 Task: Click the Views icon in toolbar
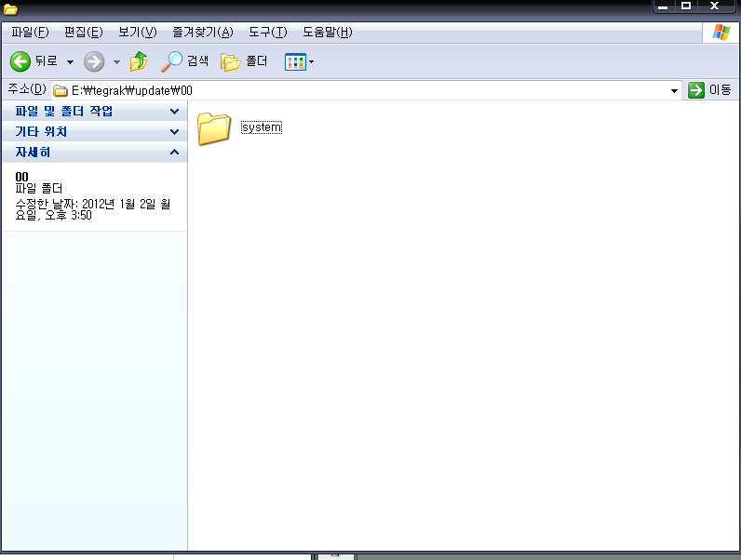(x=294, y=61)
